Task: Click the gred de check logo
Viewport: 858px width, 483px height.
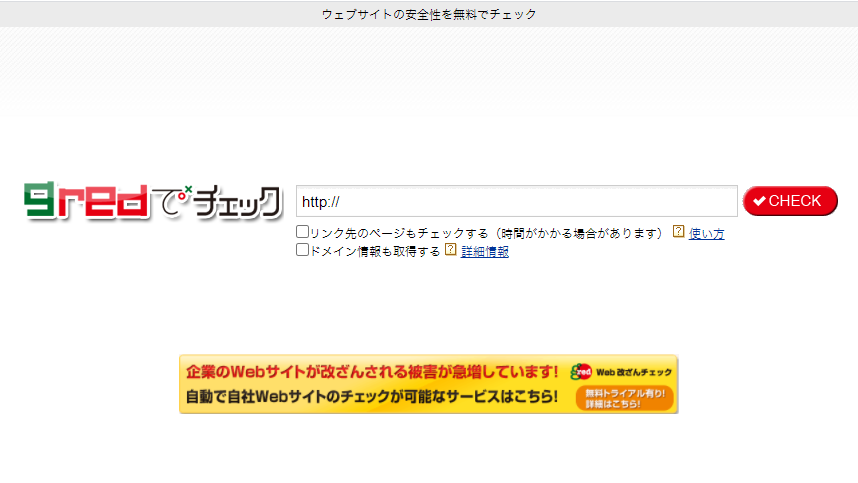Action: pos(153,201)
